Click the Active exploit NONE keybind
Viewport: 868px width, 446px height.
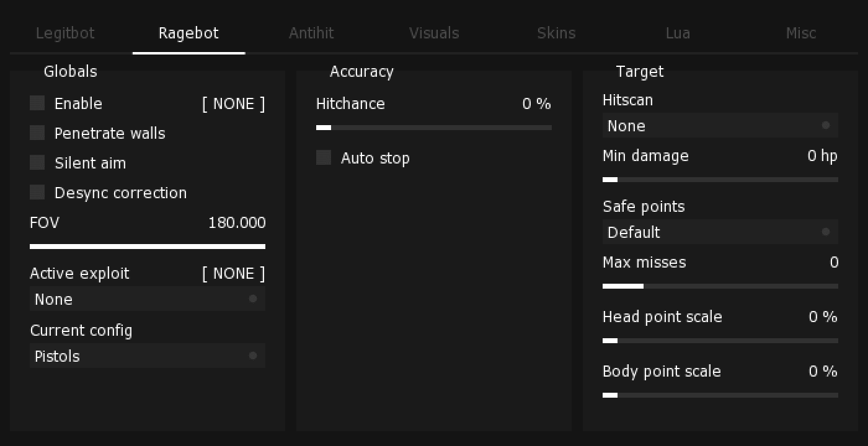[x=234, y=273]
